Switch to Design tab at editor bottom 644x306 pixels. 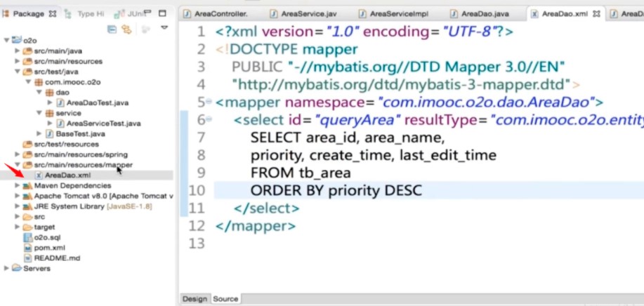tap(195, 299)
